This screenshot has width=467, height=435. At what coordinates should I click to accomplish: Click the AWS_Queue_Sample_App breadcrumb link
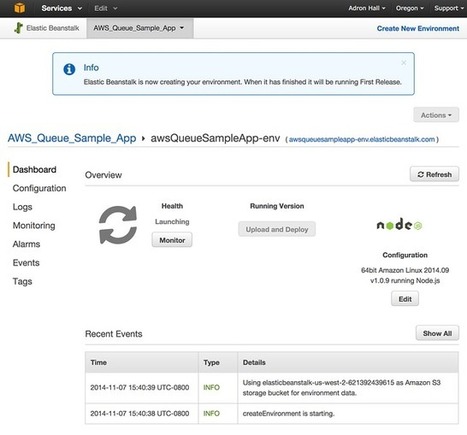(72, 138)
